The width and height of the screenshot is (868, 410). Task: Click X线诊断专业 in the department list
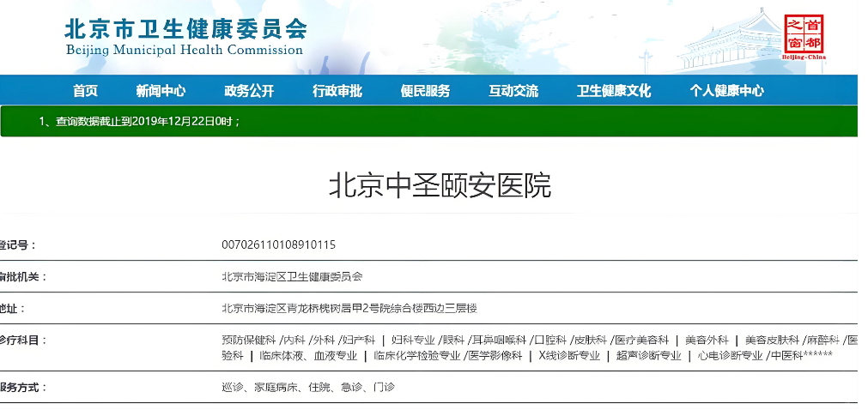(x=569, y=356)
